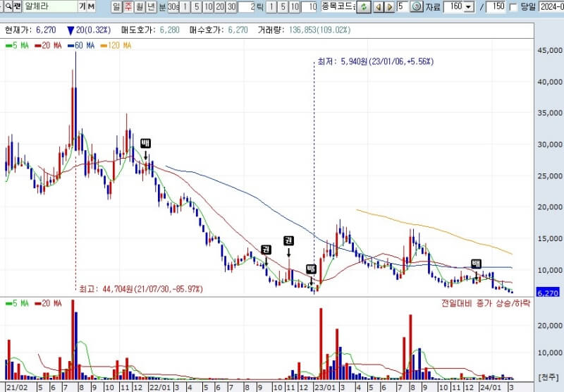
Task: Click the magnifier stock search icon
Action: (8, 6)
